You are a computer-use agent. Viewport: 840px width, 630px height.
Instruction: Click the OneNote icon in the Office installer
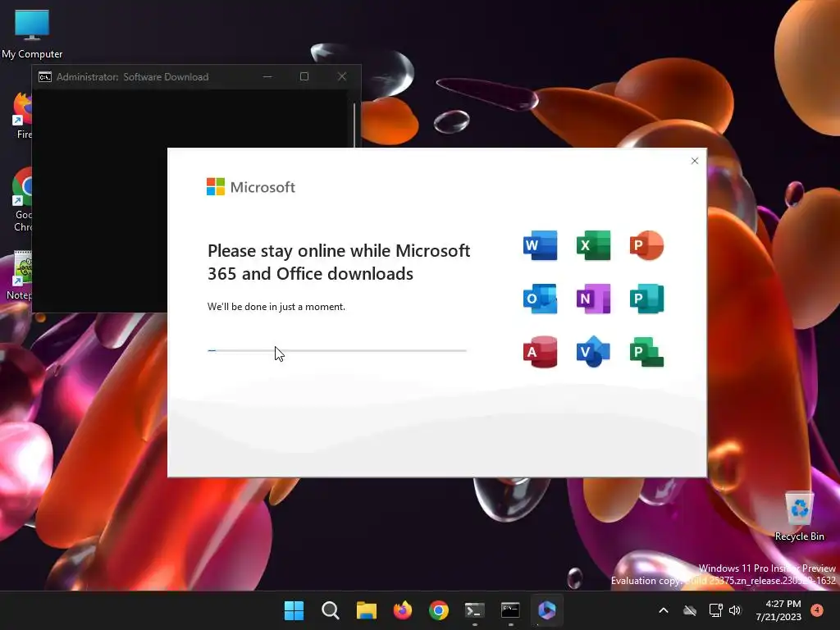coord(594,299)
